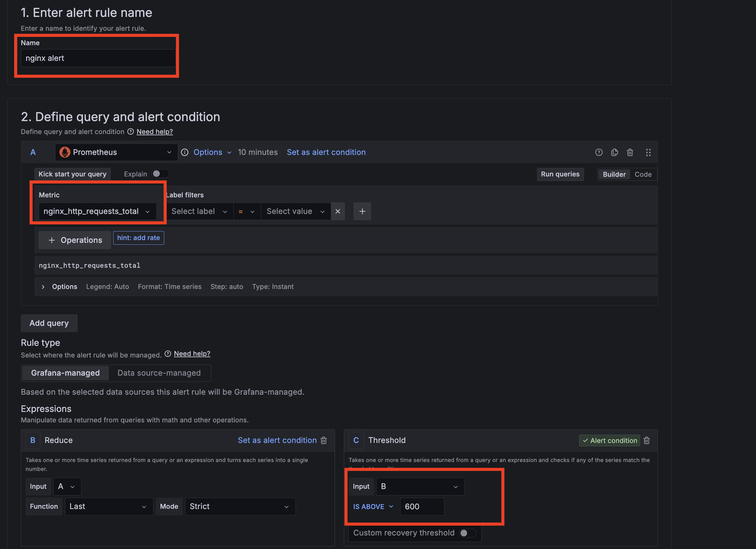Add a label filter with plus icon
The width and height of the screenshot is (756, 549).
pos(362,211)
